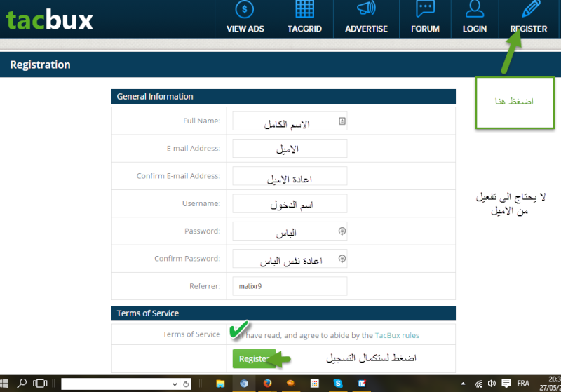Open the TacBux rules link

[397, 335]
